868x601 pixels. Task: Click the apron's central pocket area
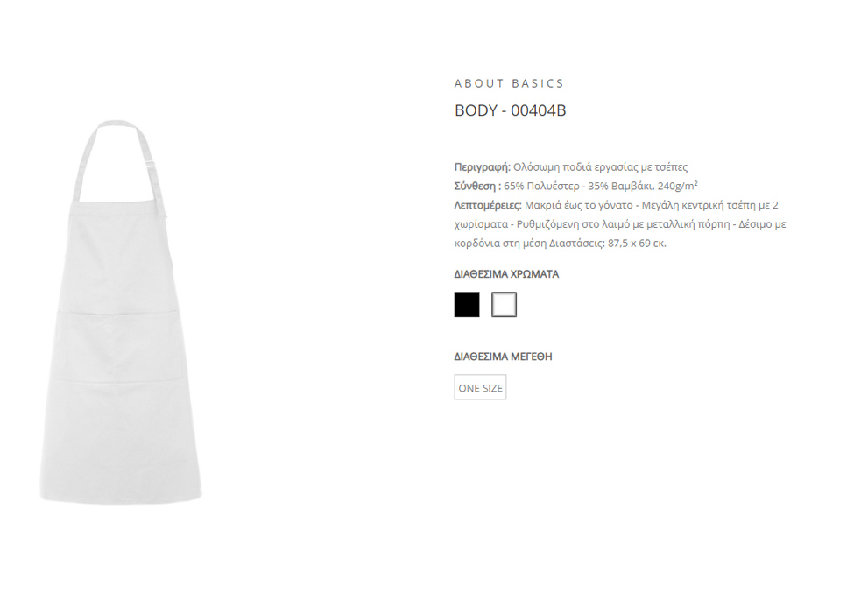pos(117,347)
